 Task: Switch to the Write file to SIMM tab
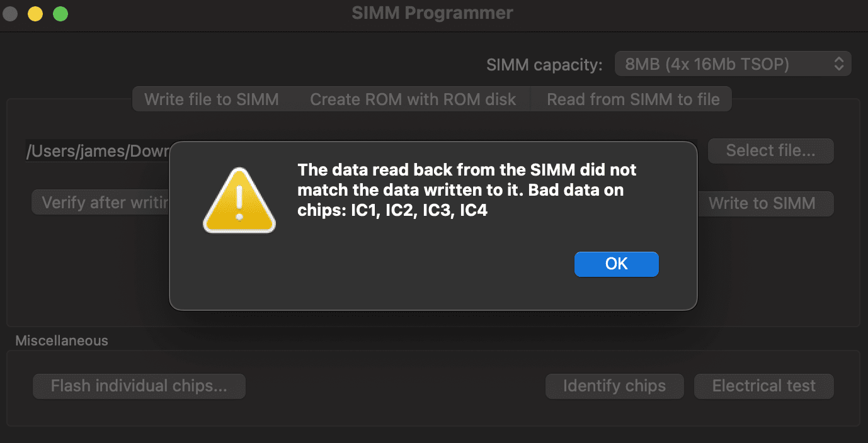[x=212, y=99]
